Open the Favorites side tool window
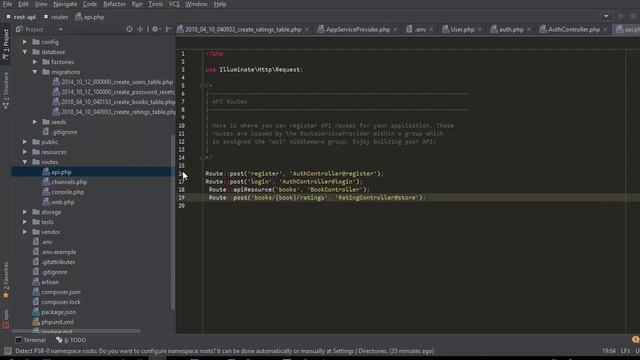This screenshot has width=640, height=360. click(x=6, y=280)
